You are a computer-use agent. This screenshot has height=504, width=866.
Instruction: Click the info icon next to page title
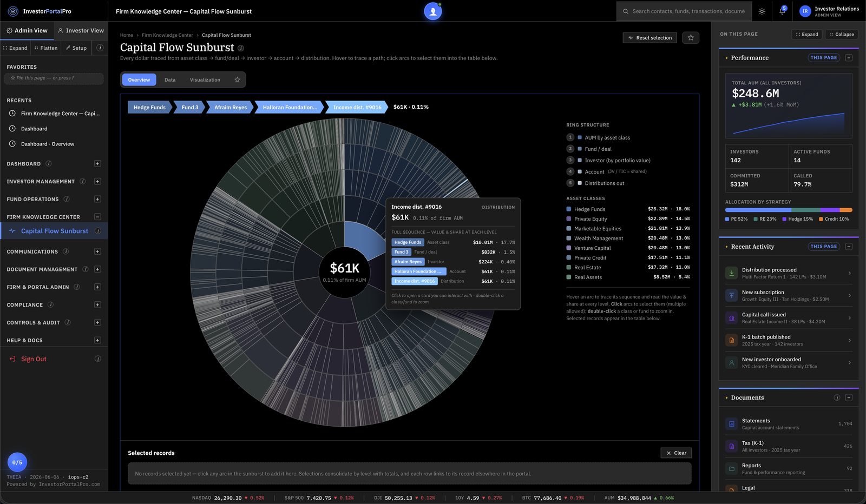[241, 48]
